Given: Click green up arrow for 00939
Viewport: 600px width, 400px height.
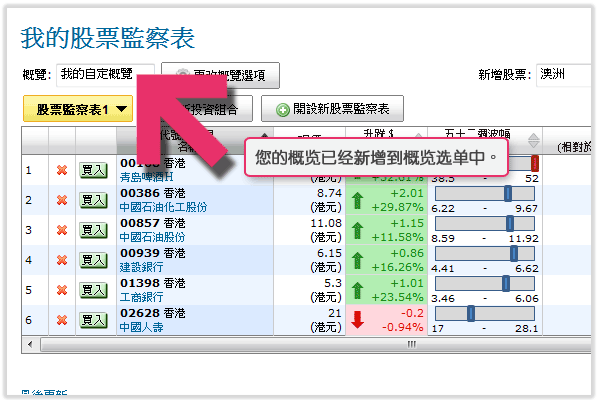Looking at the screenshot, I should click(357, 260).
